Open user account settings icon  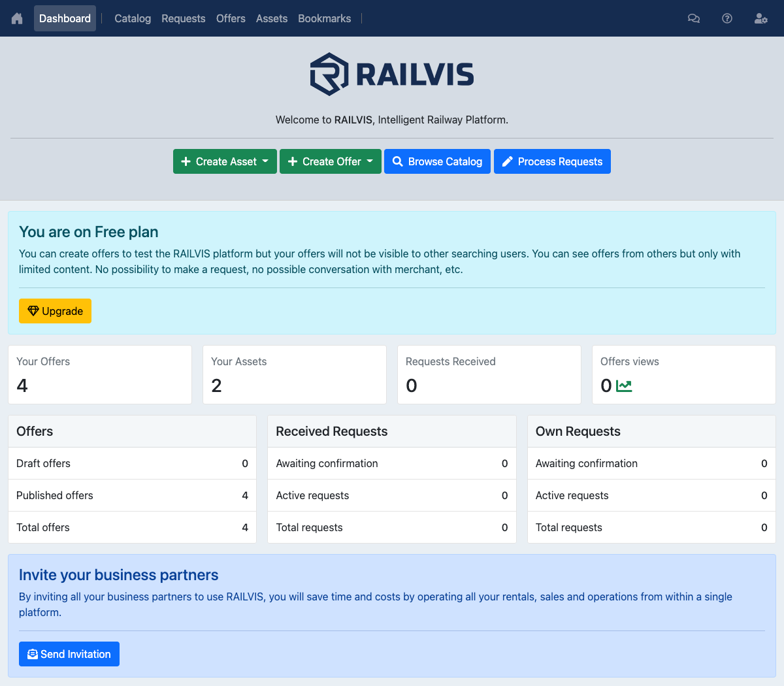761,18
